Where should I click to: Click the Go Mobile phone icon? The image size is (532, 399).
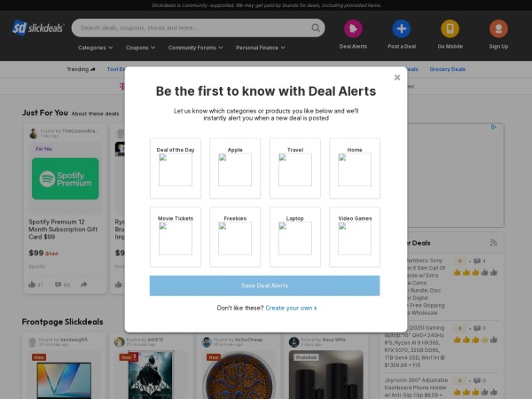450,28
